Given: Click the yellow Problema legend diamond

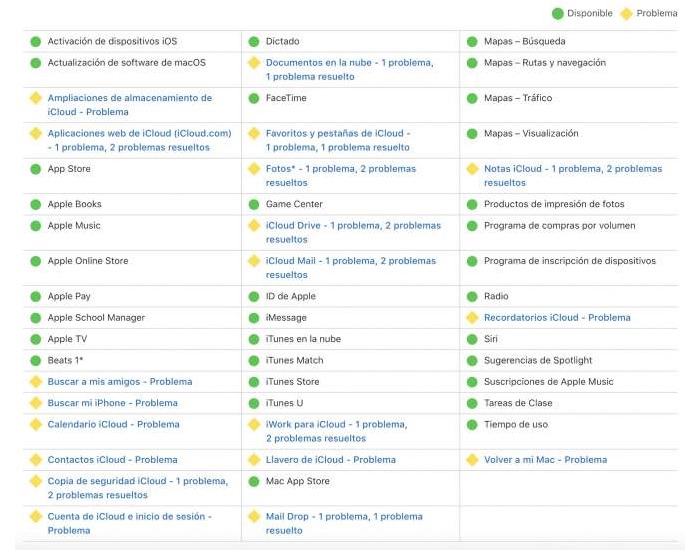Looking at the screenshot, I should tap(627, 13).
